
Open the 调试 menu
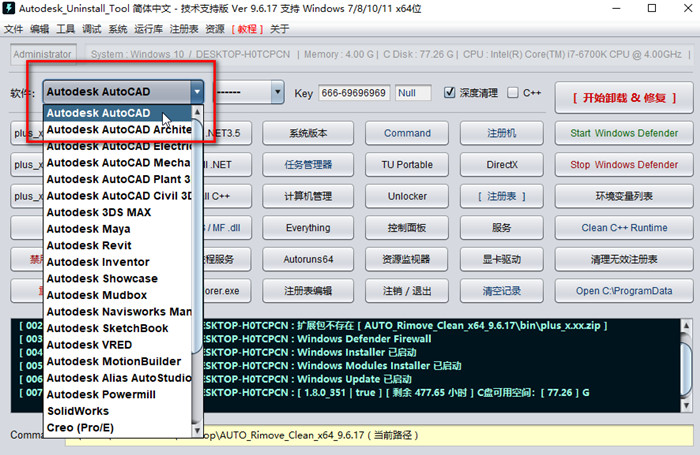pos(92,29)
